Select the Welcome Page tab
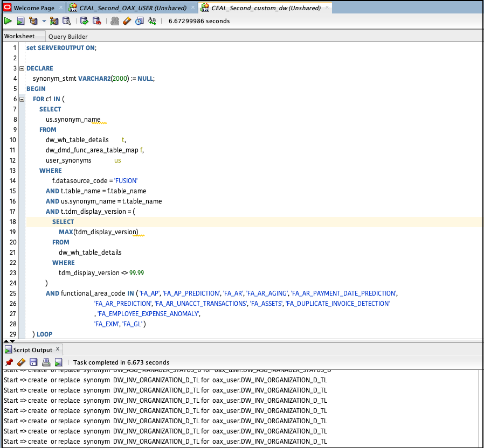This screenshot has width=484, height=448. (33, 8)
